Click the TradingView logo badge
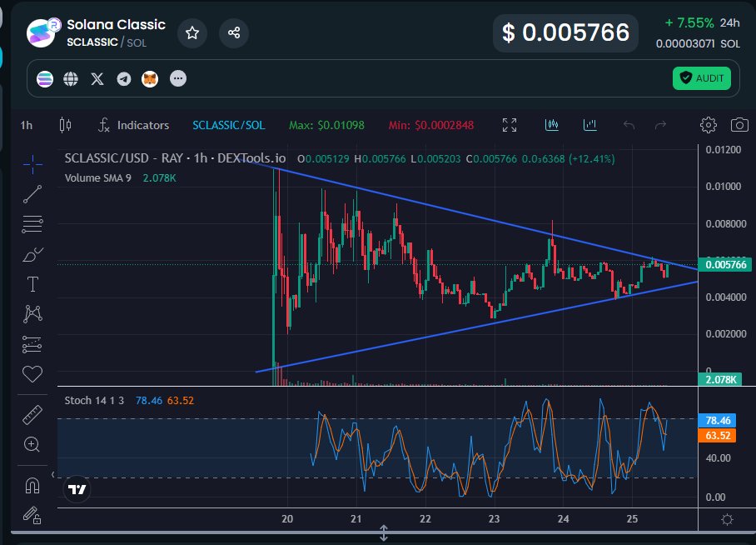The height and width of the screenshot is (545, 756). pyautogui.click(x=77, y=489)
